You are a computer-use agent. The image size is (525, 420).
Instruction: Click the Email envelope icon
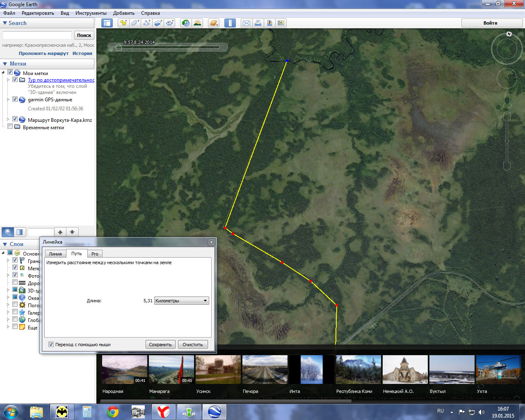click(x=247, y=23)
